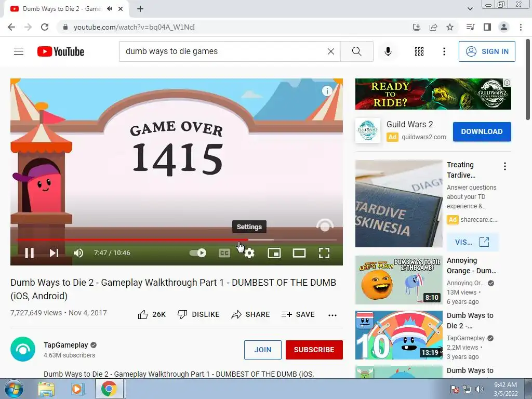Image resolution: width=532 pixels, height=399 pixels.
Task: Open Windows Start button
Action: (14, 389)
